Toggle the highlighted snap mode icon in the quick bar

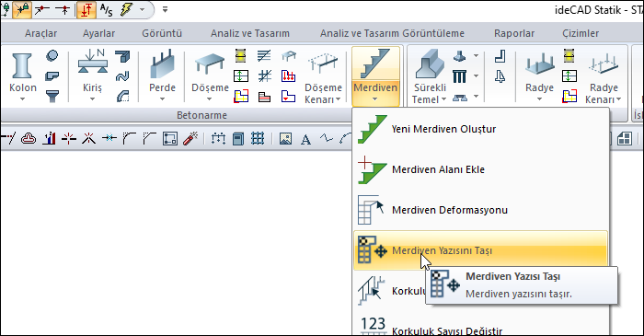(22, 9)
